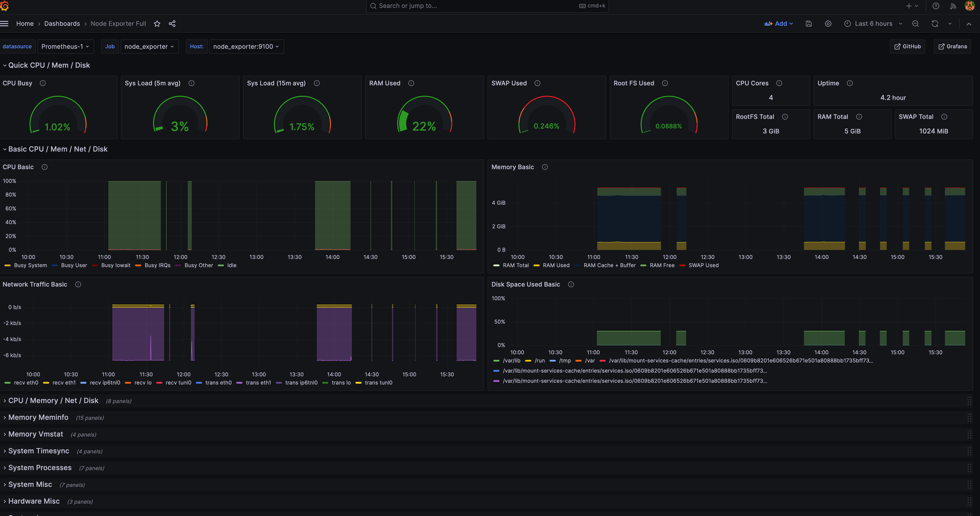Open the GitHub link button
Screen dimensions: 980x516
[x=907, y=46]
